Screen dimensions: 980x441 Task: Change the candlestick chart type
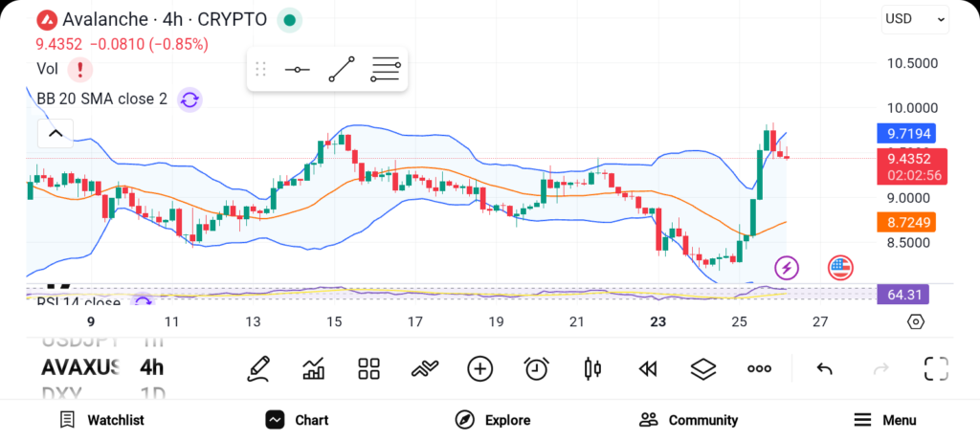point(592,368)
